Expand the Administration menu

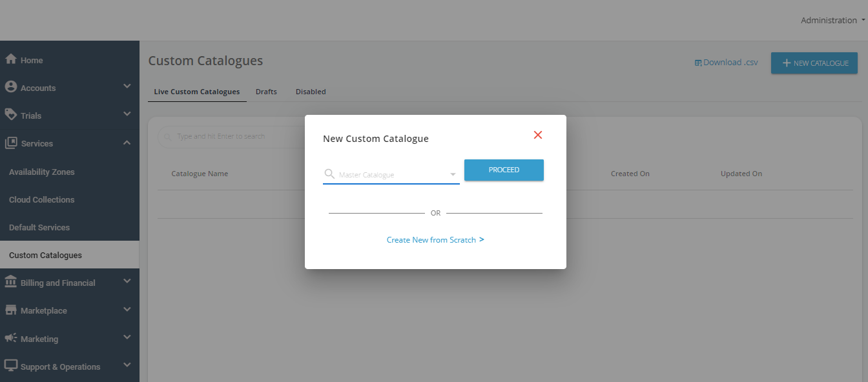click(x=832, y=19)
